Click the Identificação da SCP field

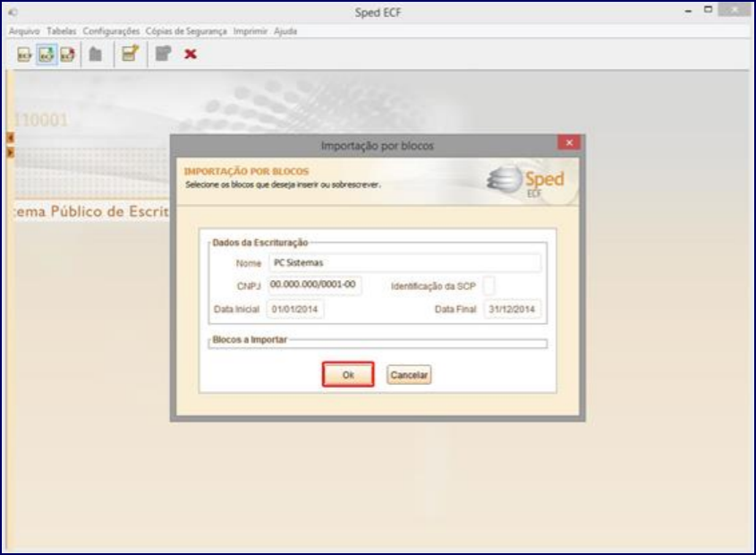(x=488, y=286)
